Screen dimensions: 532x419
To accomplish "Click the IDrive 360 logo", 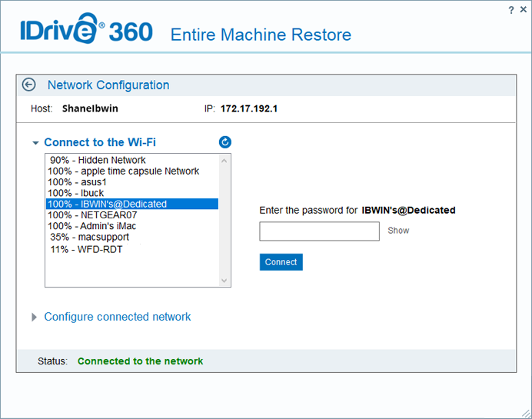I will pos(86,32).
